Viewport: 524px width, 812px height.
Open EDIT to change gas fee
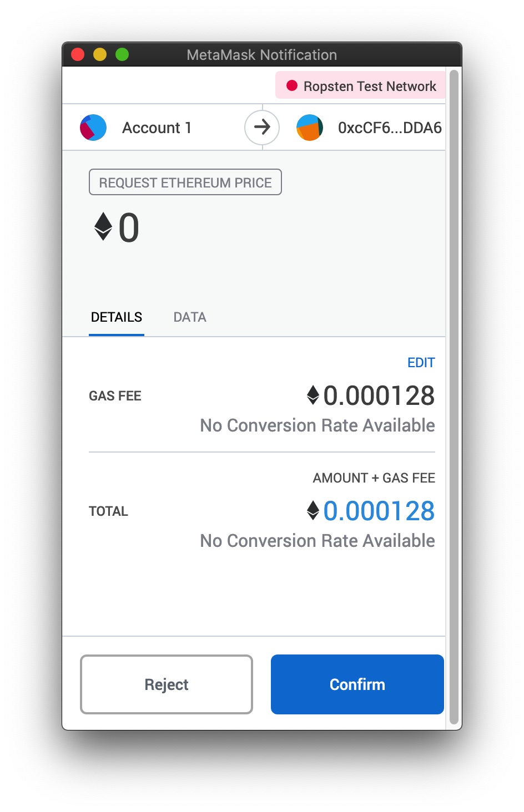(421, 363)
